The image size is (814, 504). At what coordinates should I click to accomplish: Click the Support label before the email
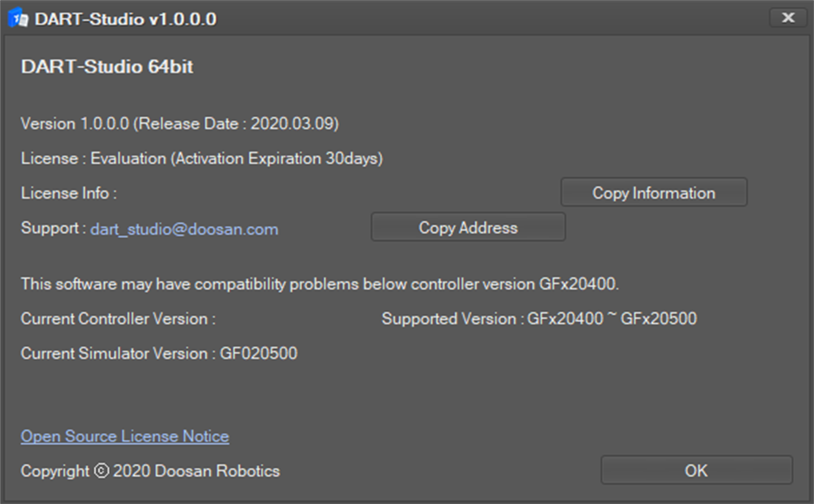(x=53, y=228)
